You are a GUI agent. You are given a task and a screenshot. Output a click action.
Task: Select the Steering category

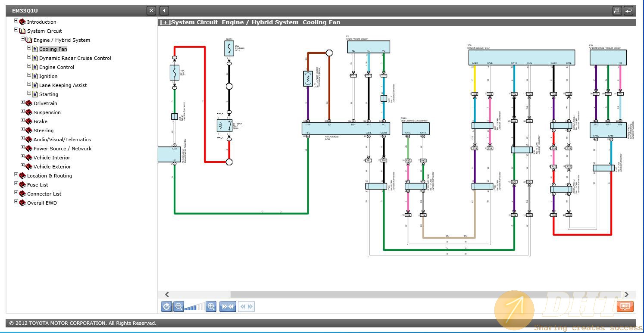[44, 131]
